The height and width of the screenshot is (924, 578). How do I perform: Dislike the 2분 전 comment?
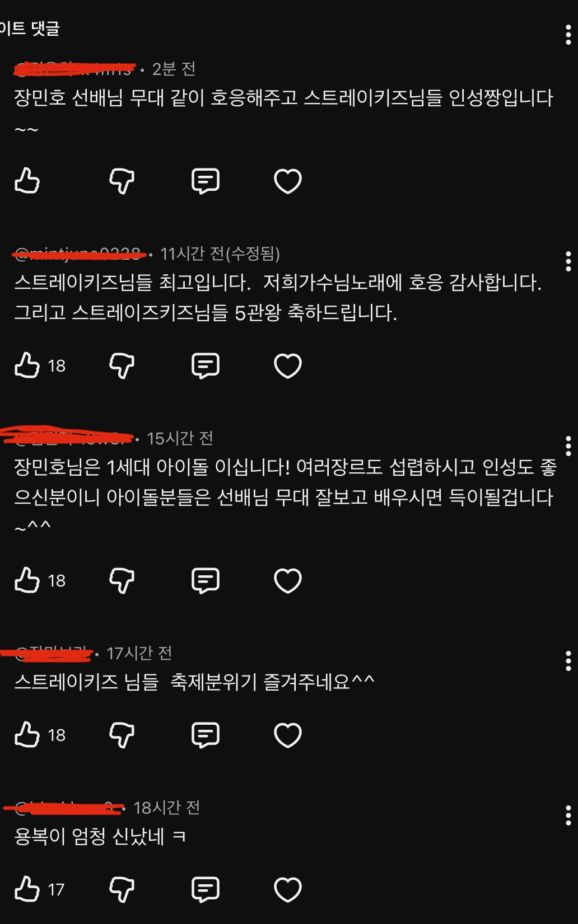click(122, 181)
